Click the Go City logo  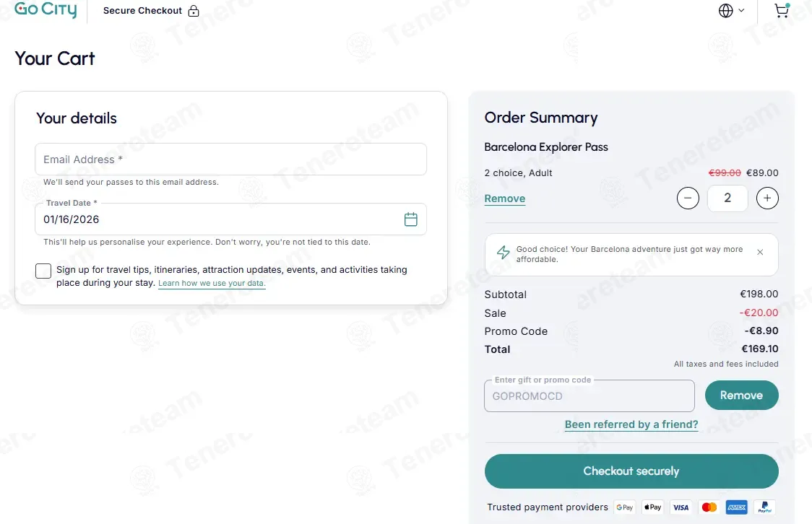(x=46, y=10)
